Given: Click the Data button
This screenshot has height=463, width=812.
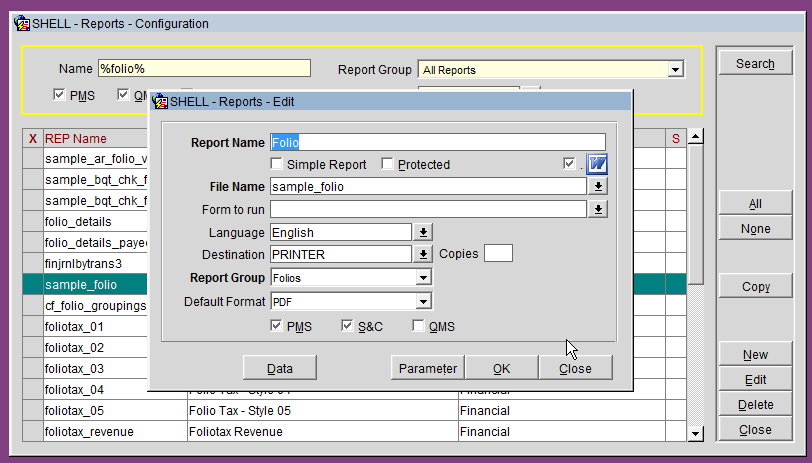Looking at the screenshot, I should [279, 368].
